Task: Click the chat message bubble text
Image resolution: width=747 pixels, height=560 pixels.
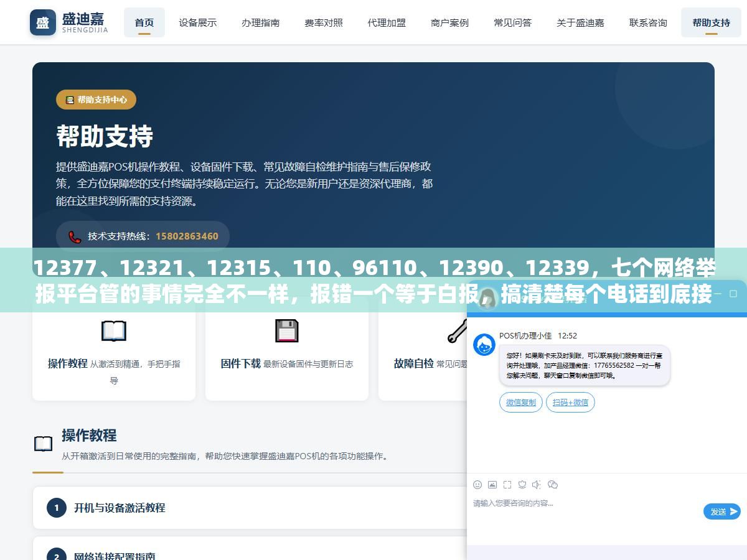Action: coord(585,365)
